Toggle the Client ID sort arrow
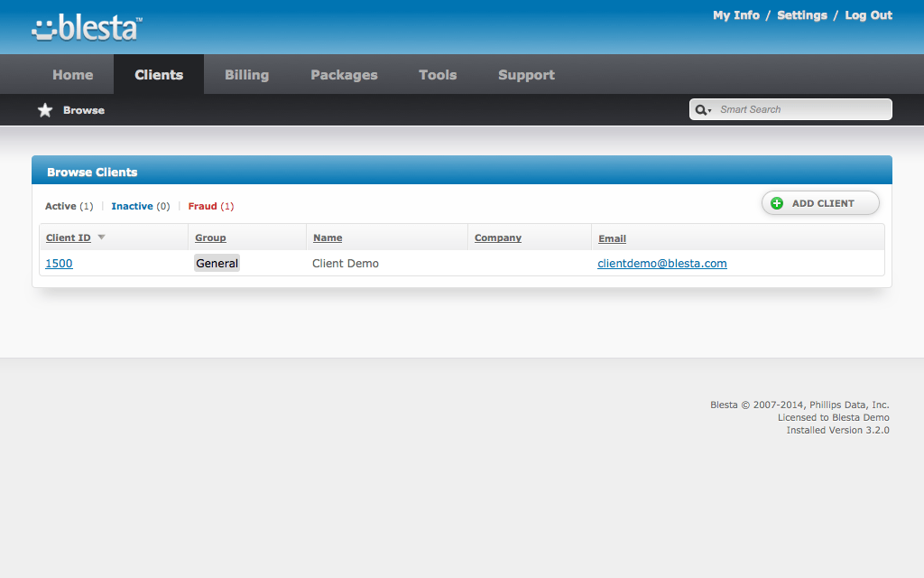Screen dimensions: 924x578 101,238
